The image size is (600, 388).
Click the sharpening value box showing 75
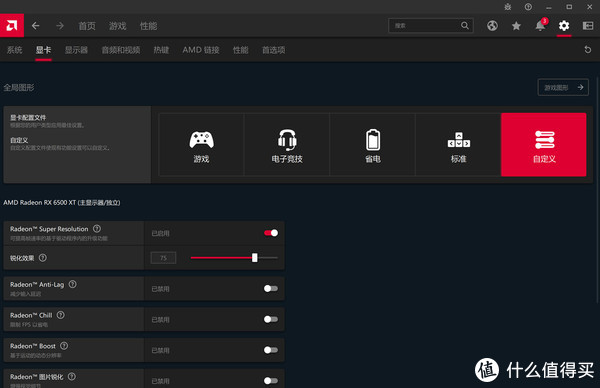pyautogui.click(x=163, y=258)
